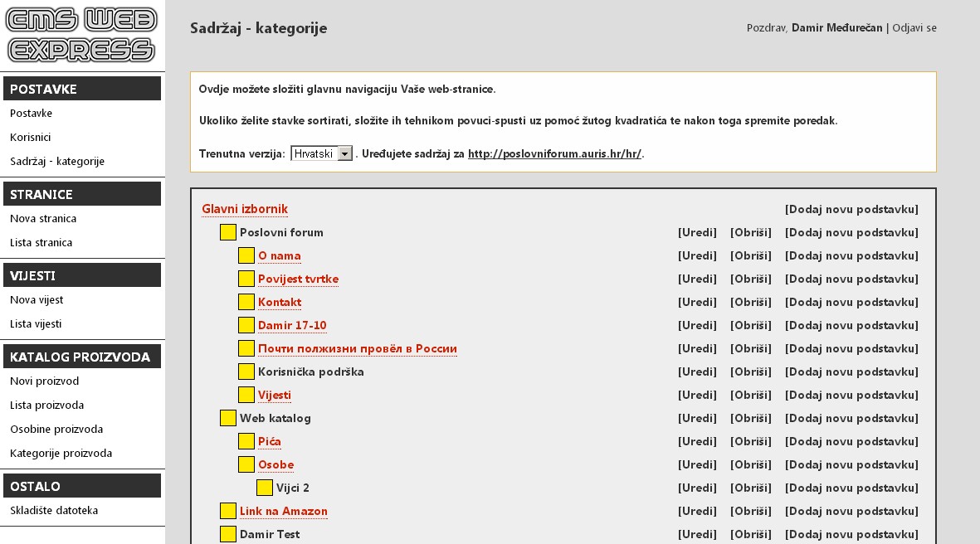The image size is (980, 544).
Task: Click the yellow handle beside Vijci 2
Action: pyautogui.click(x=264, y=488)
